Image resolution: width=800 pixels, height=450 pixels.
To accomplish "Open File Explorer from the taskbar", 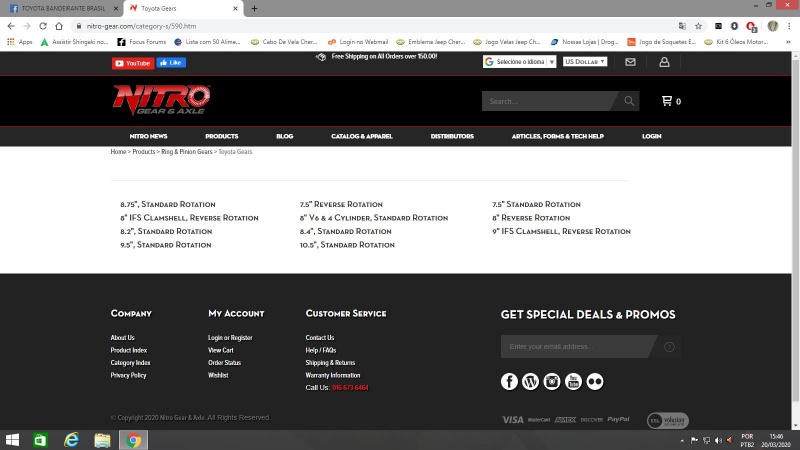I will point(102,440).
